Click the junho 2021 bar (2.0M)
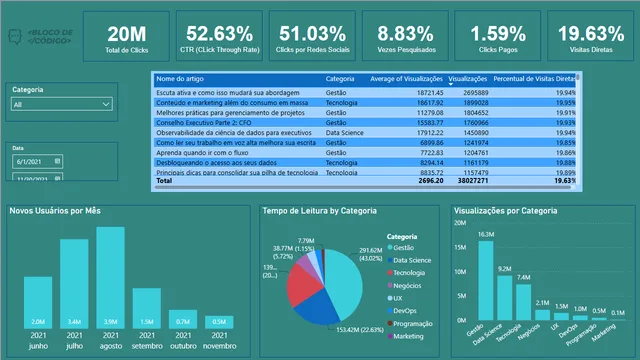The image size is (640, 360). (x=38, y=302)
